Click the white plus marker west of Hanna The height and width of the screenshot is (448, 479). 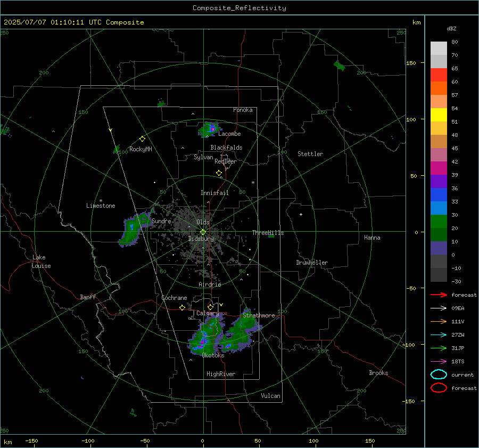(x=301, y=214)
